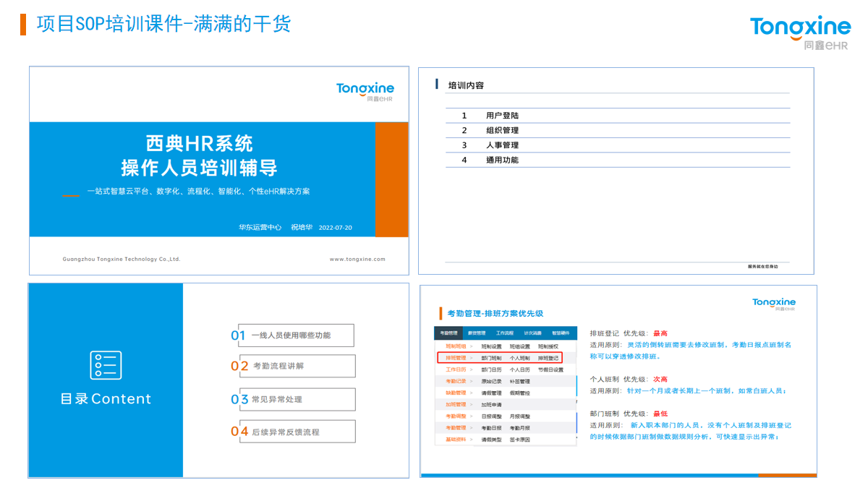
Task: Click the 节假日设置 menu entry
Action: [x=550, y=369]
